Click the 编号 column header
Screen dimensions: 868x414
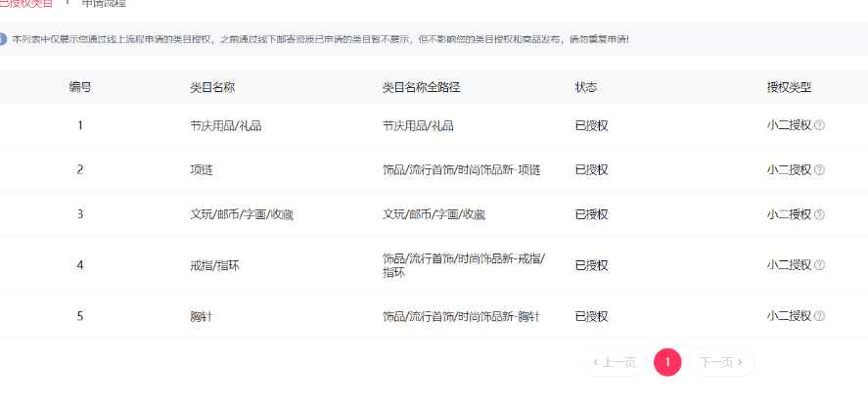(80, 87)
